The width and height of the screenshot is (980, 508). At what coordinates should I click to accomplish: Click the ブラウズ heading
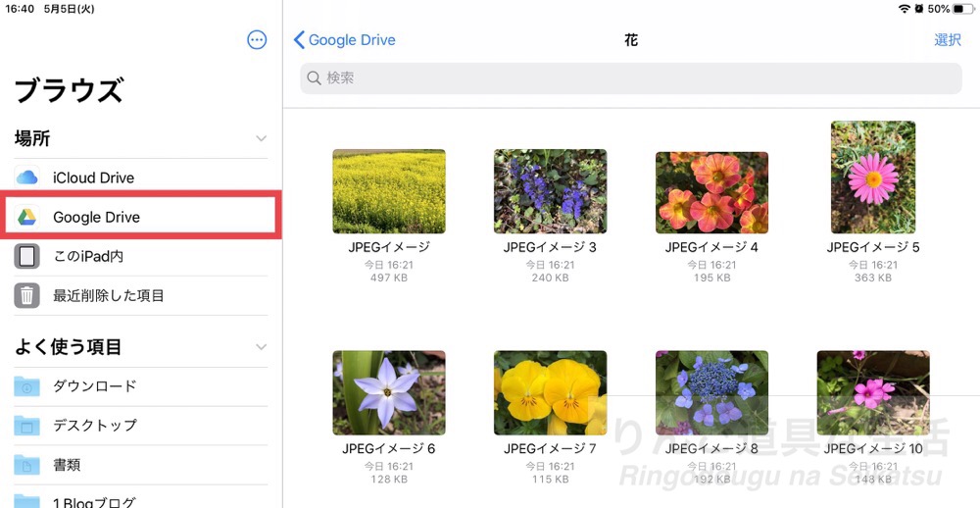tap(69, 90)
